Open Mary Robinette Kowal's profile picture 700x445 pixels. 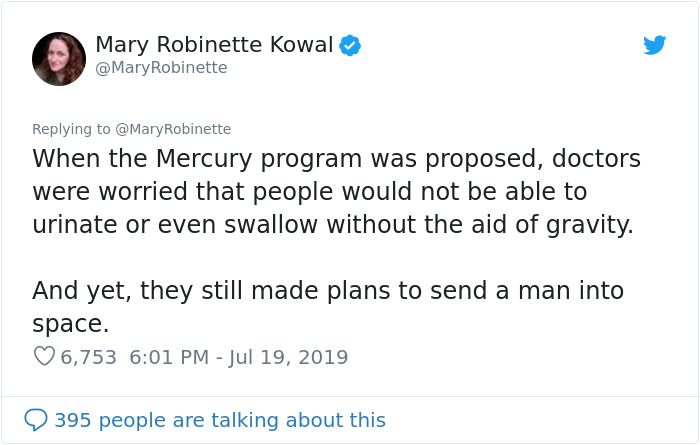[x=59, y=59]
